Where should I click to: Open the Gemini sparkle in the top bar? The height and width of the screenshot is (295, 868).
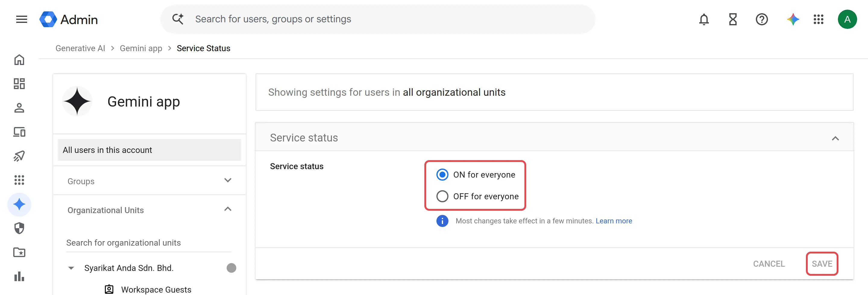tap(793, 20)
